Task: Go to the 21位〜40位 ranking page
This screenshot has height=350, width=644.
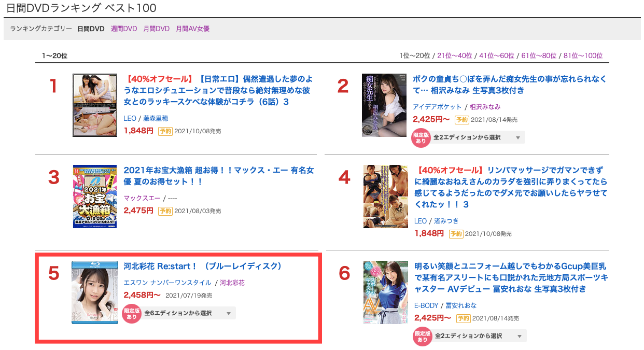Action: coord(455,56)
